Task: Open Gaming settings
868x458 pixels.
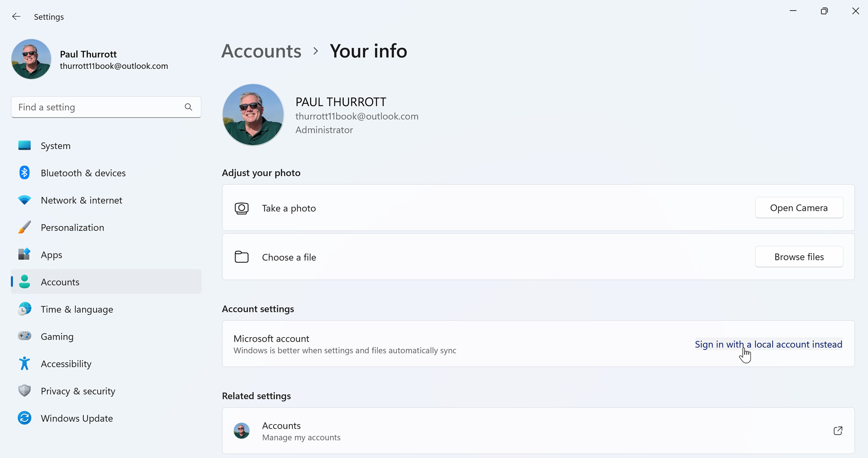Action: point(57,337)
